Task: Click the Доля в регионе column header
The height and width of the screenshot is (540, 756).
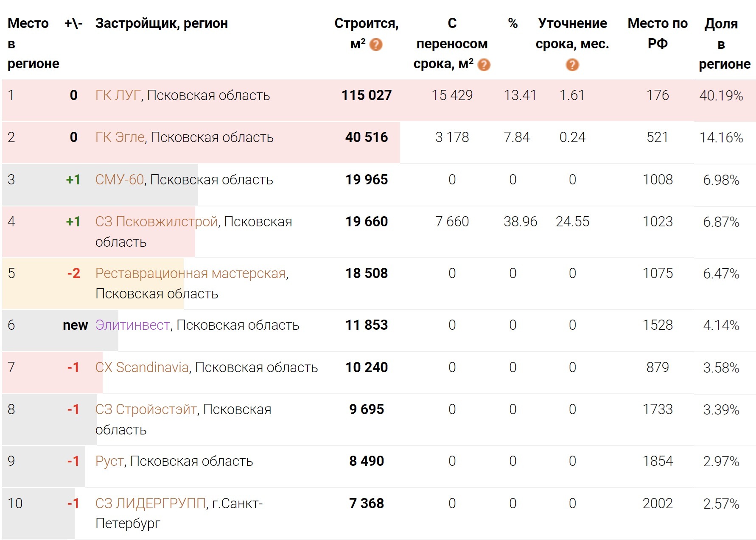Action: tap(724, 43)
